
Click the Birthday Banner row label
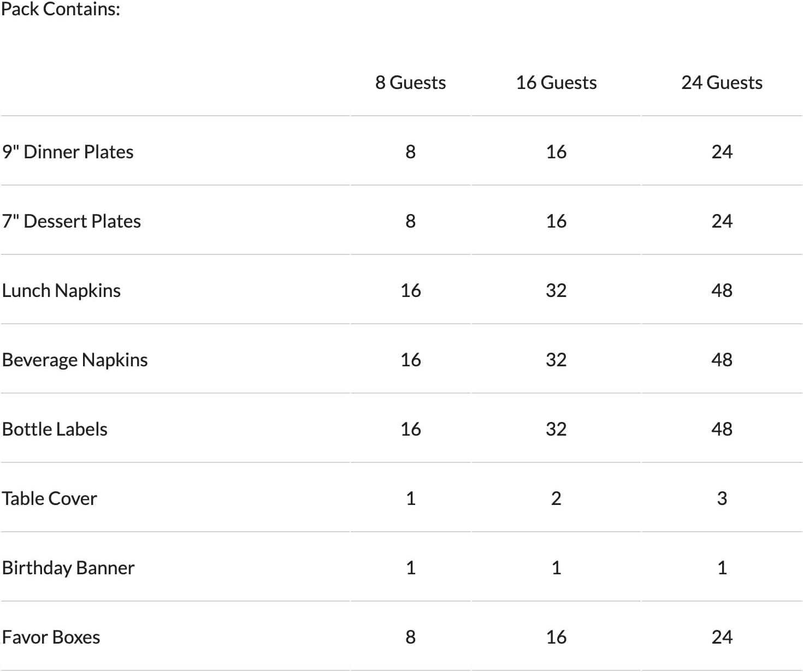click(68, 568)
